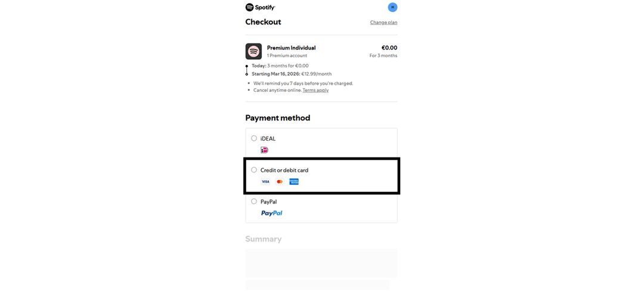Click the PayPal option label text
The image size is (644, 291).
pos(268,202)
